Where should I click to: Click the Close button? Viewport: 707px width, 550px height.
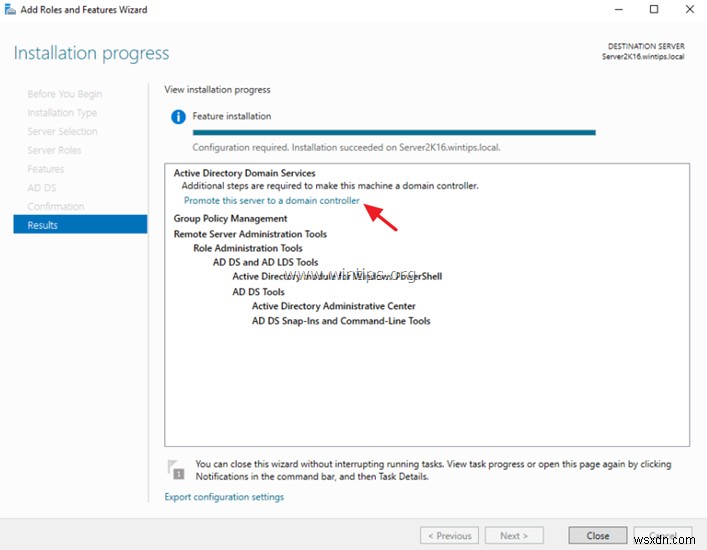click(x=597, y=536)
